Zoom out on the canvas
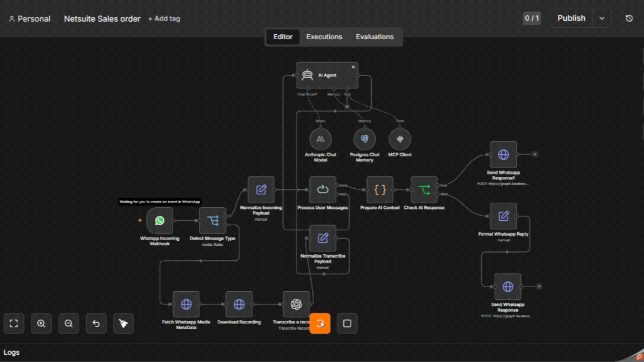This screenshot has width=644, height=362. tap(69, 323)
